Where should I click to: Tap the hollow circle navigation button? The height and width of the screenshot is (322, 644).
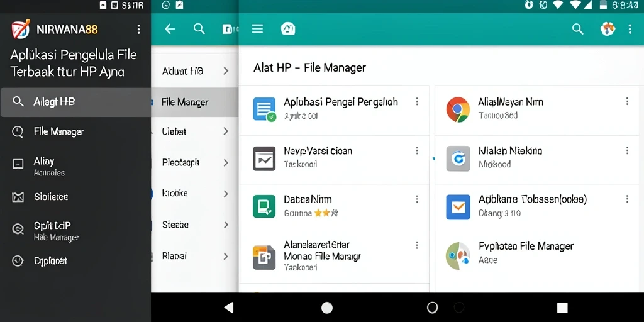pyautogui.click(x=433, y=307)
